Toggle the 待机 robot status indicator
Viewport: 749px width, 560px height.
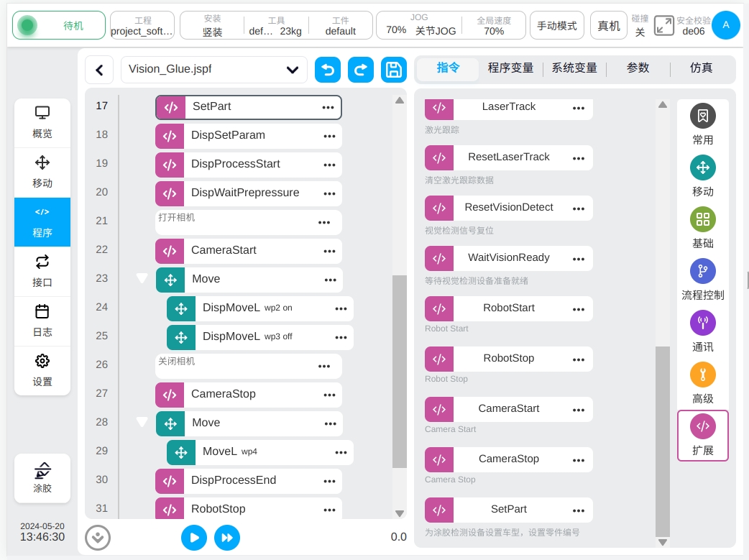pos(59,26)
